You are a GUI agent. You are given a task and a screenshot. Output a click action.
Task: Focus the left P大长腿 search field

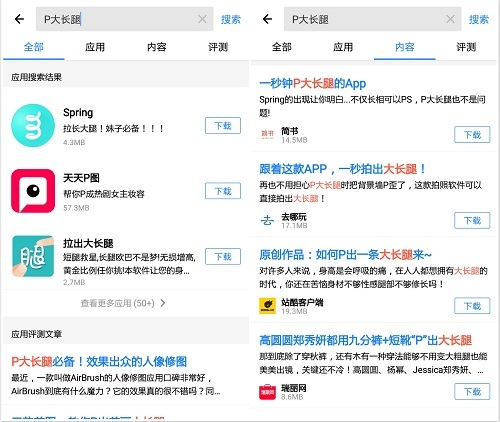[x=124, y=19]
